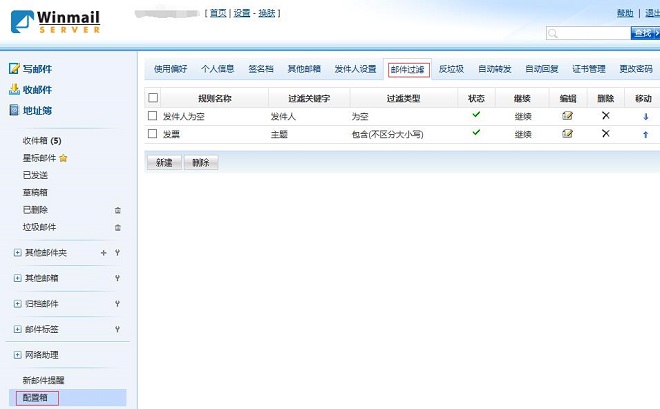
Task: Click the 删除 button below the table
Action: pos(201,162)
